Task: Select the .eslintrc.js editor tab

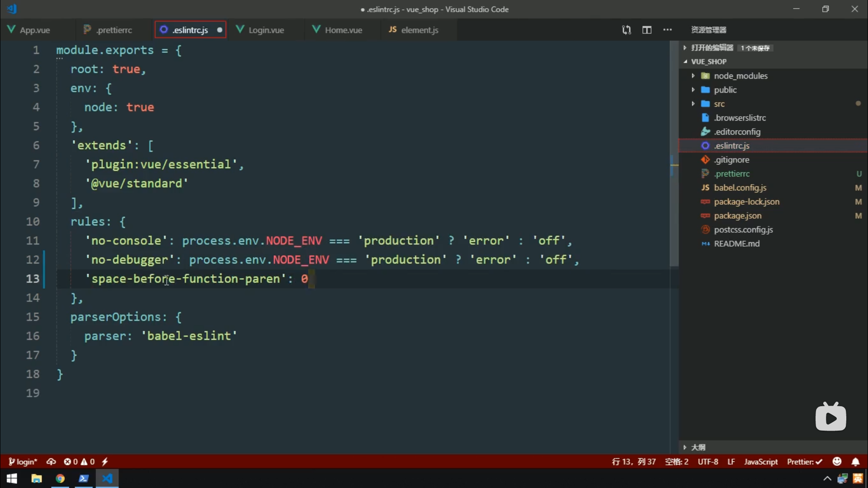Action: point(190,30)
